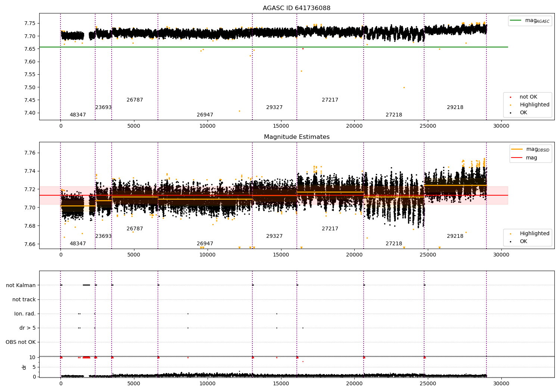The height and width of the screenshot is (392, 560).
Task: Click the "OBS not OK" axis label
Action: coord(21,342)
